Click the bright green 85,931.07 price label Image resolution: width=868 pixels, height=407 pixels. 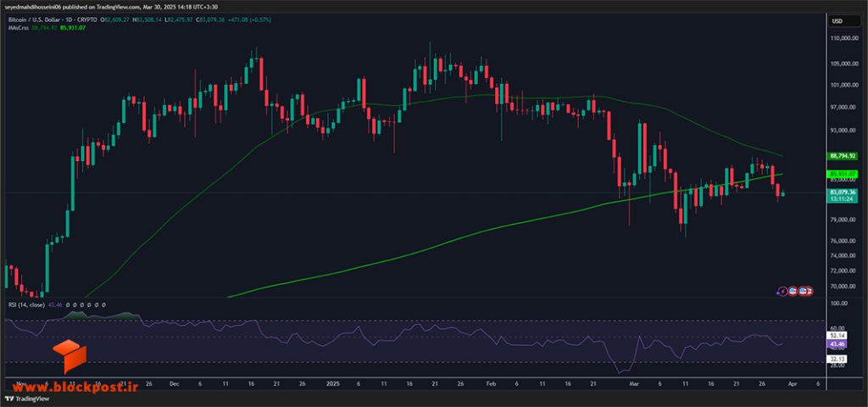coord(840,174)
